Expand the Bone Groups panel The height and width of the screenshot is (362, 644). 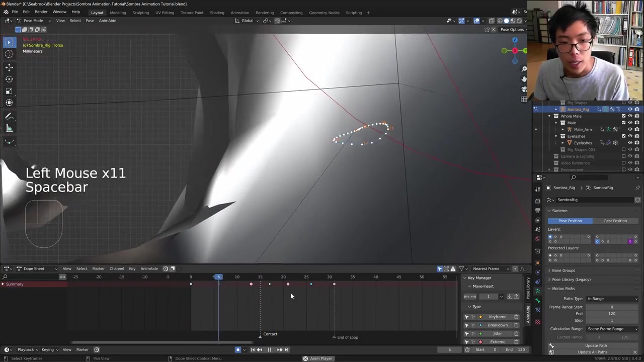(563, 270)
